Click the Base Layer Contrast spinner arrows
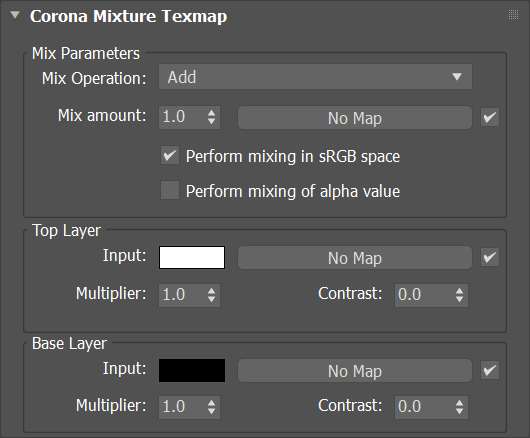 [x=459, y=407]
